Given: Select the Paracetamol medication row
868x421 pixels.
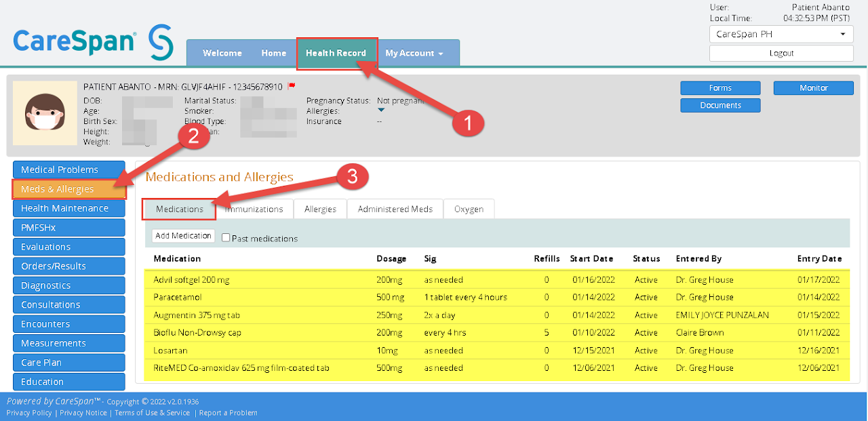Looking at the screenshot, I should coord(497,297).
